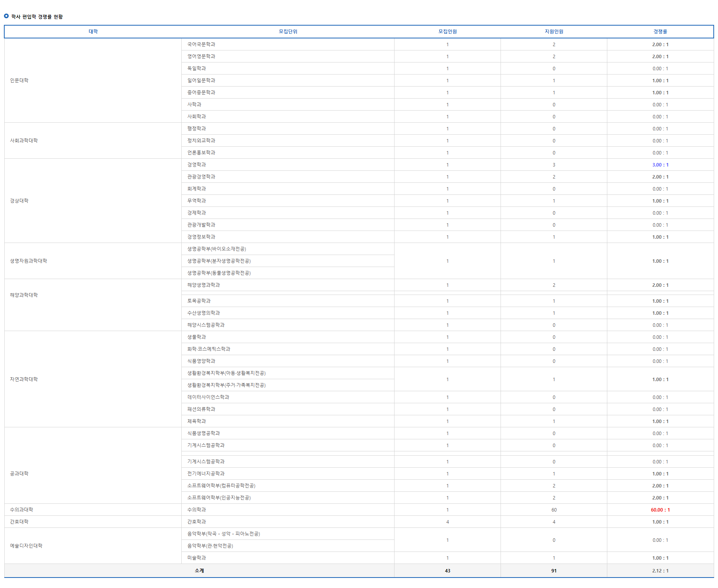Click the 체육학과 department name

click(196, 421)
